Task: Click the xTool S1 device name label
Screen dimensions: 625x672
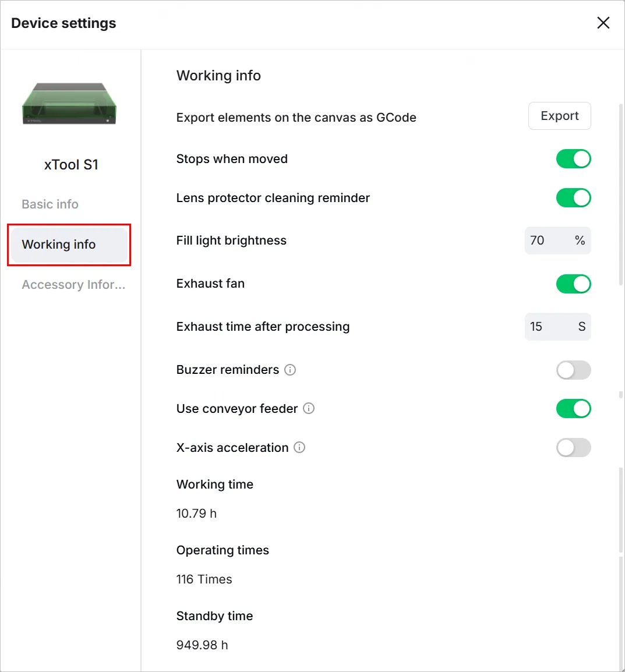Action: pos(71,165)
